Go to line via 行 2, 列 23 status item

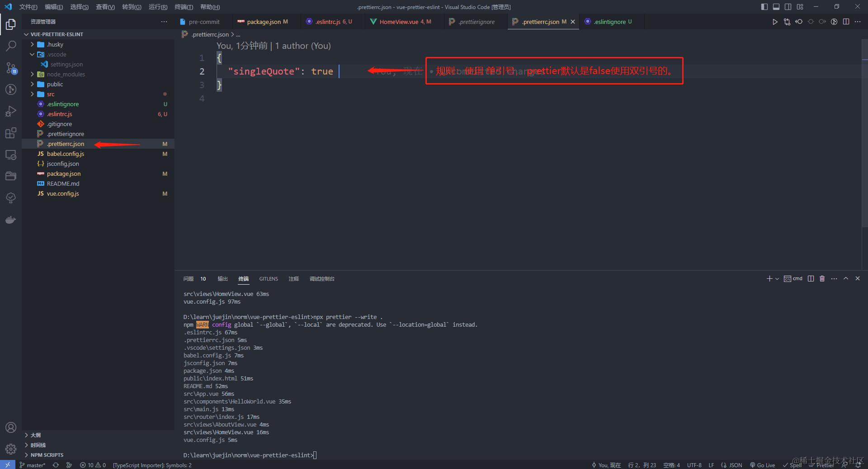click(642, 465)
